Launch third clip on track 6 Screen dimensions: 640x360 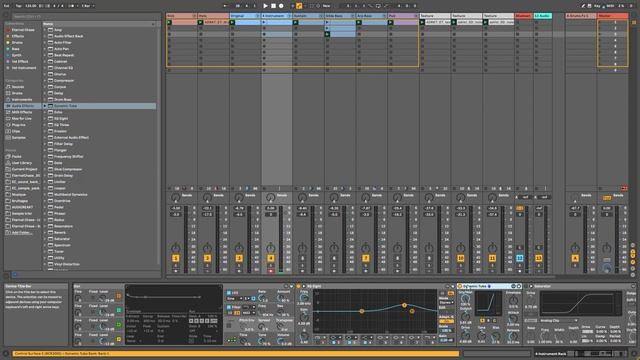pyautogui.click(x=327, y=34)
